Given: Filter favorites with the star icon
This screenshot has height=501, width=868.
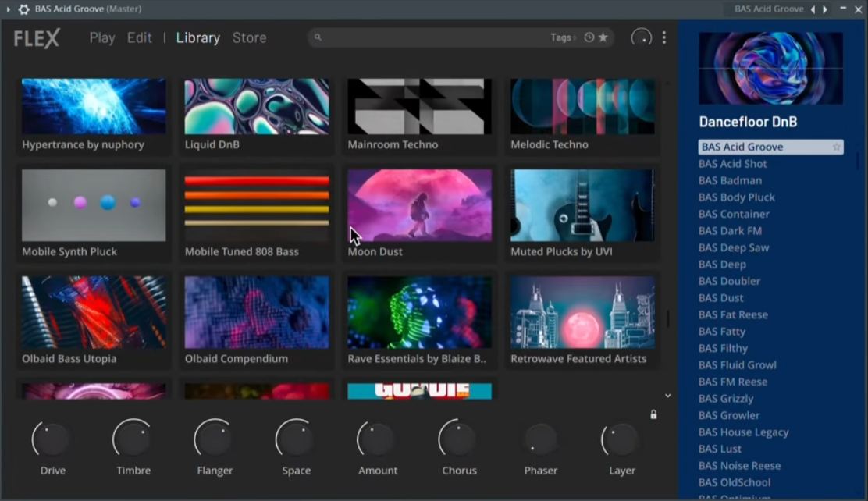Looking at the screenshot, I should (x=603, y=37).
